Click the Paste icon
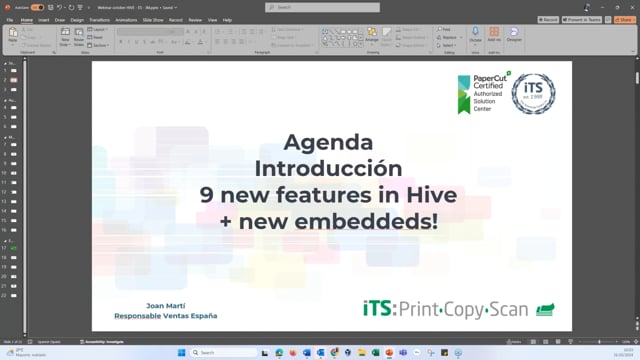Viewport: 640px width, 360px height. (13, 32)
